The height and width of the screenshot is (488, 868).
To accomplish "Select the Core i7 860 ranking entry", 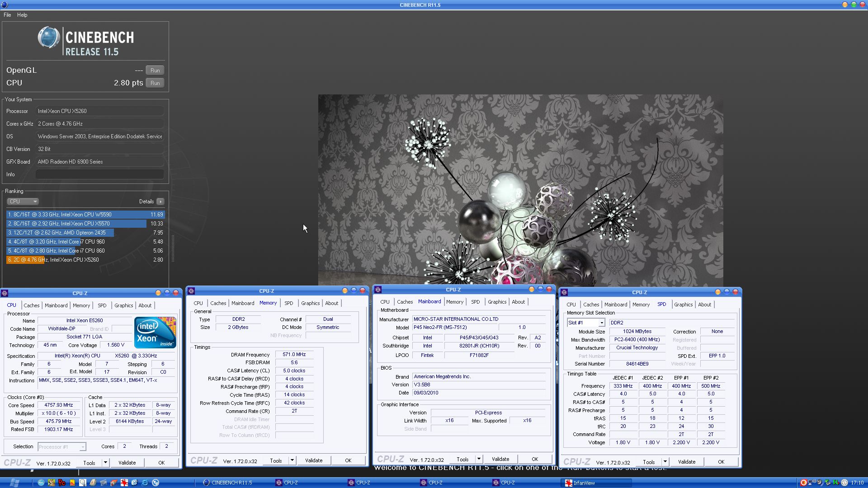I will [85, 251].
